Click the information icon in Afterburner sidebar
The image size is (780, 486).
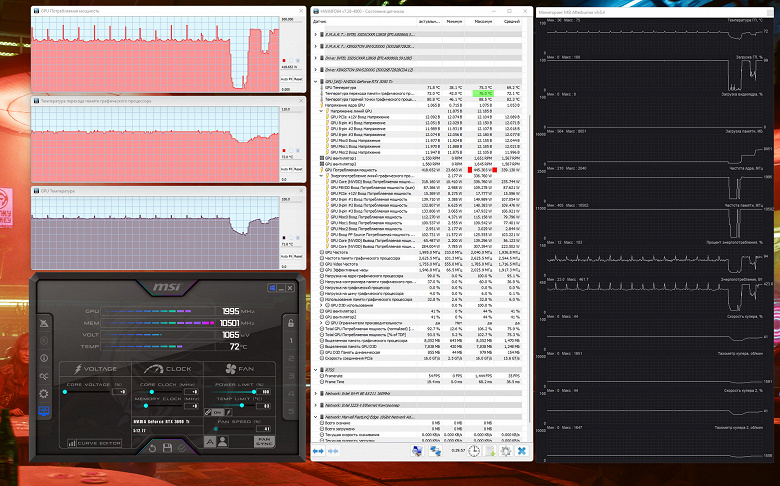tap(44, 358)
